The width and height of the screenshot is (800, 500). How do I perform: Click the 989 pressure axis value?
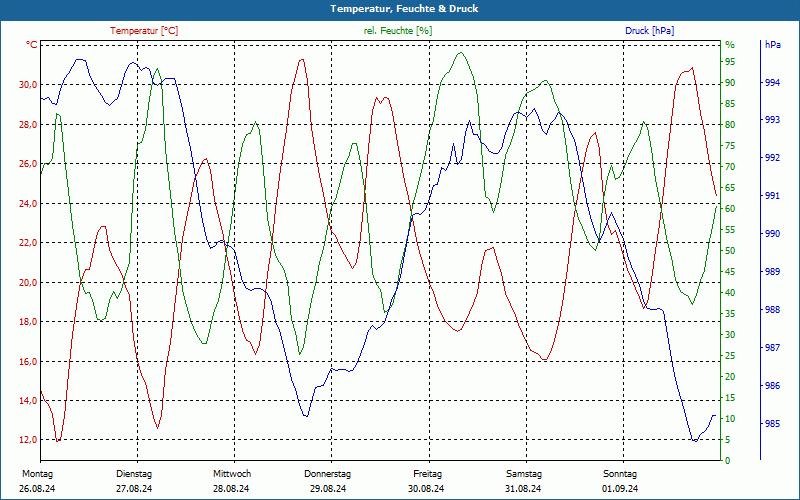tap(772, 272)
